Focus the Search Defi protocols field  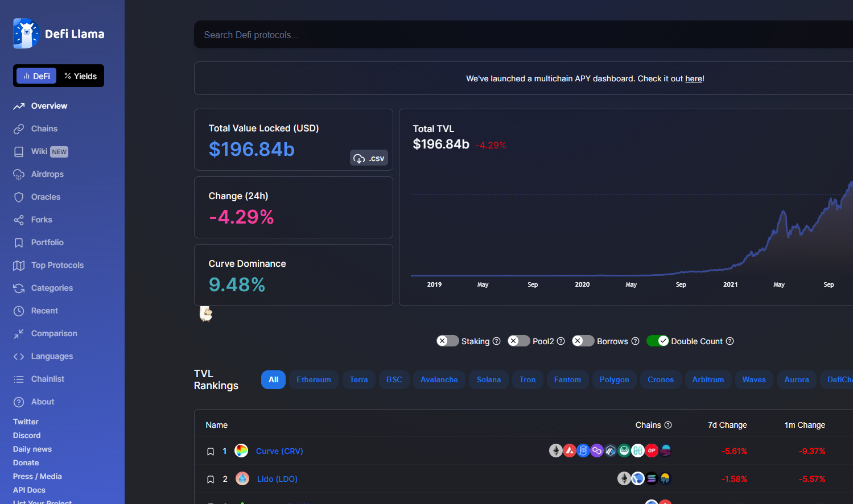point(524,35)
